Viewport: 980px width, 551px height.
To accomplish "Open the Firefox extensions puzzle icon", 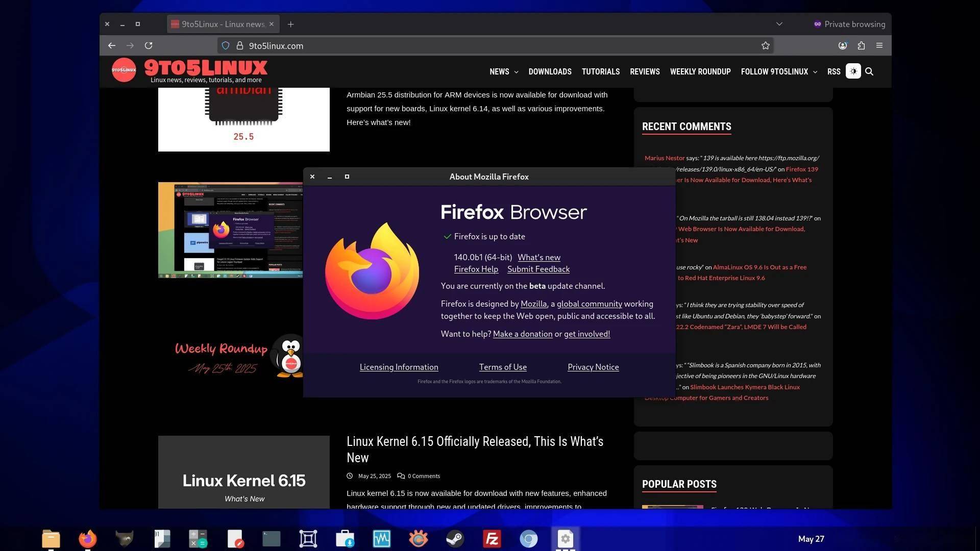I will coord(861,46).
